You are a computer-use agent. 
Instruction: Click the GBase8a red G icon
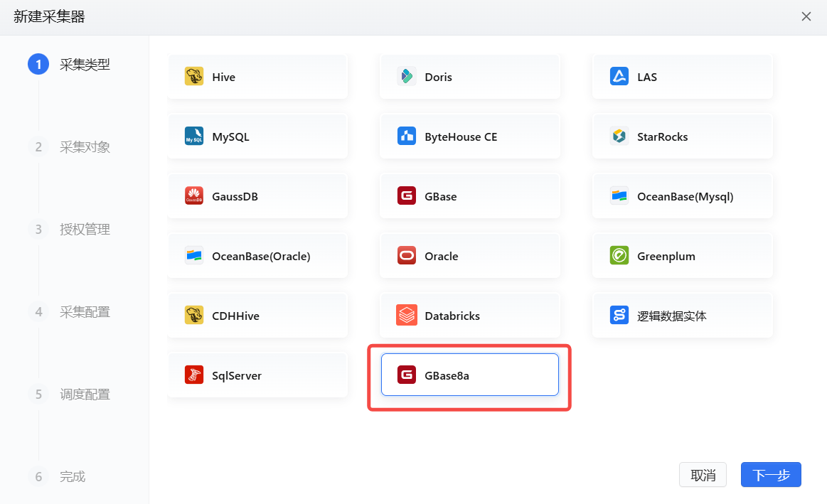407,375
